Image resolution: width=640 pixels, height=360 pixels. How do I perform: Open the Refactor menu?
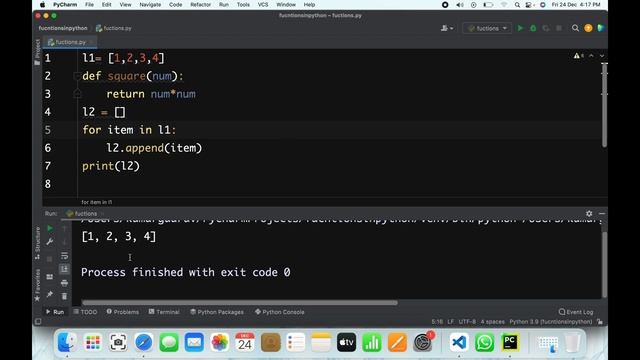pyautogui.click(x=200, y=4)
